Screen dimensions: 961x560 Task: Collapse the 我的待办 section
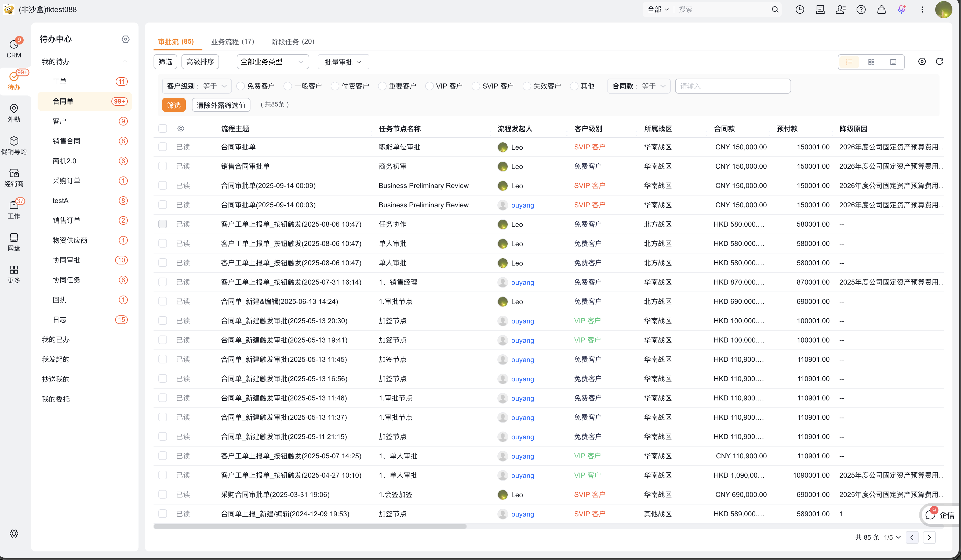pyautogui.click(x=124, y=61)
